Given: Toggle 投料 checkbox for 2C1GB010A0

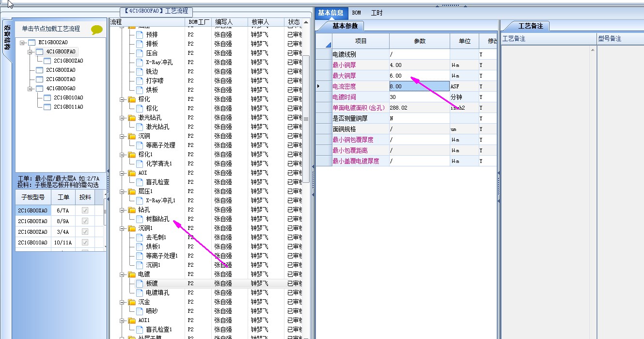Looking at the screenshot, I should pos(85,242).
